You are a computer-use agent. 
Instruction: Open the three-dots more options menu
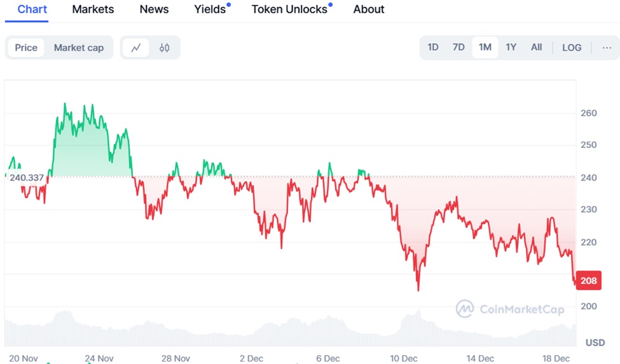click(x=607, y=48)
